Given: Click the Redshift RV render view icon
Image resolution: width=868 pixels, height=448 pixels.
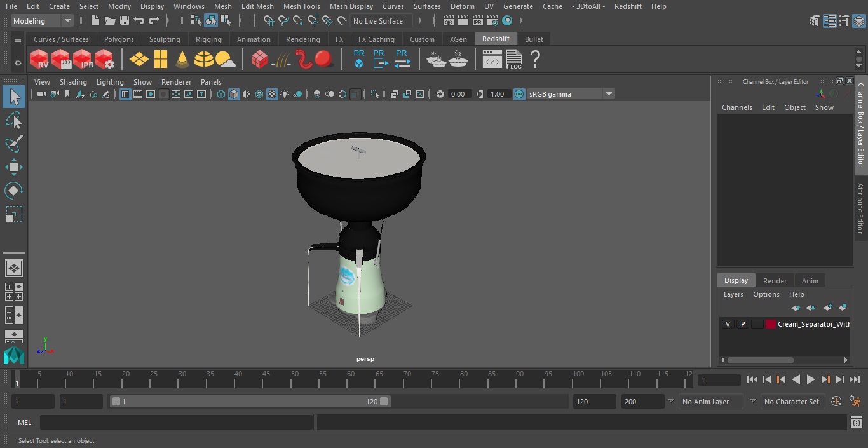Looking at the screenshot, I should point(39,60).
